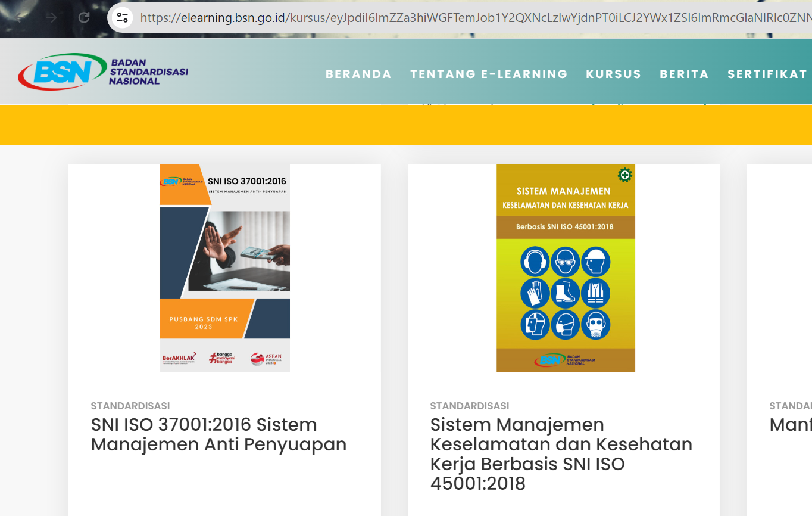Open the Sistem Manajemen K3 cover thumbnail
This screenshot has height=516, width=812.
(x=566, y=268)
